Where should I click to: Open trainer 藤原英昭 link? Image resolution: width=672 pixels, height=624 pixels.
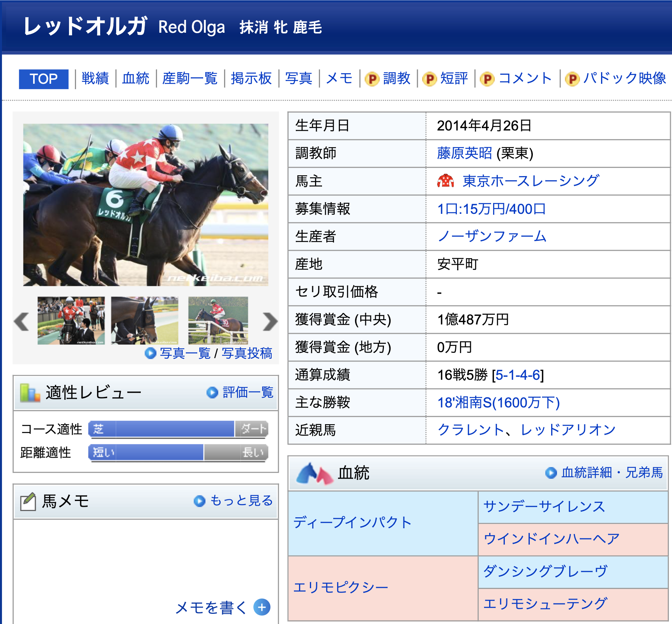click(x=464, y=153)
